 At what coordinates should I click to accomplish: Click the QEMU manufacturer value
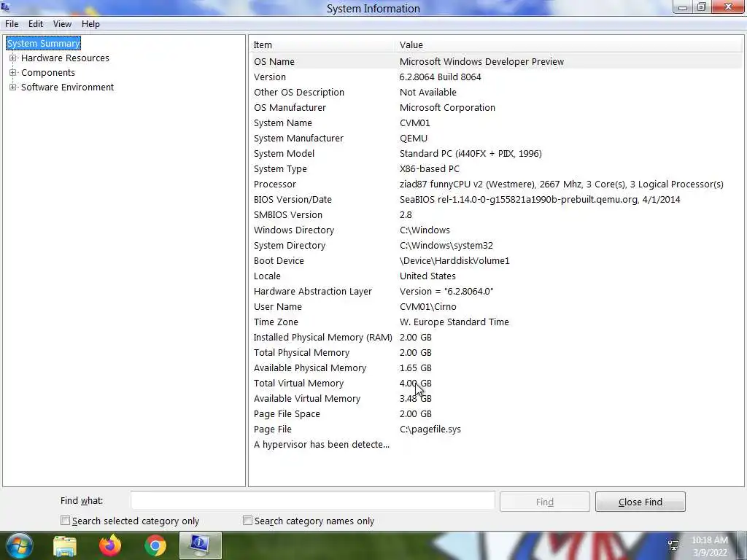[x=414, y=138]
